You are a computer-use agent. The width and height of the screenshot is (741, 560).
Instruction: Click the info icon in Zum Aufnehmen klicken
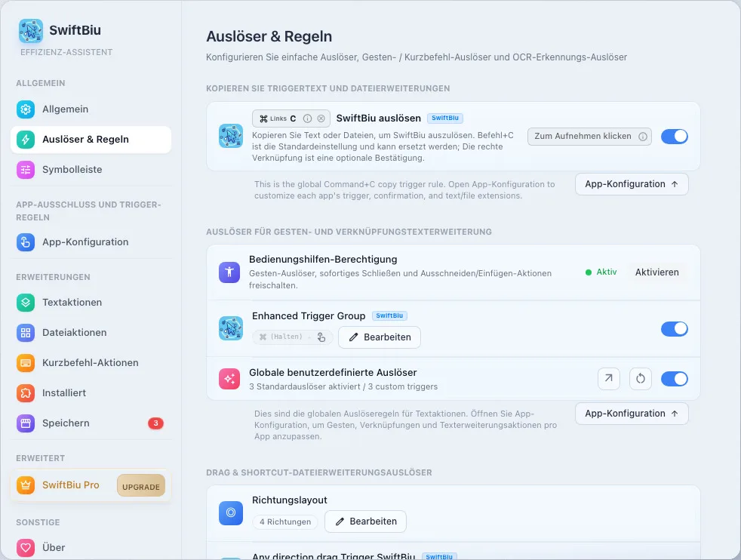tap(643, 137)
